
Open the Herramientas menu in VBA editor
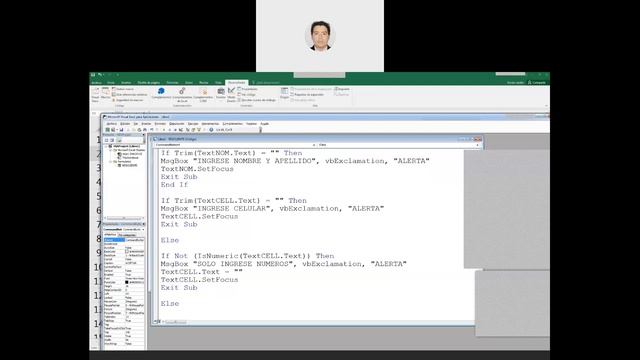coord(210,124)
